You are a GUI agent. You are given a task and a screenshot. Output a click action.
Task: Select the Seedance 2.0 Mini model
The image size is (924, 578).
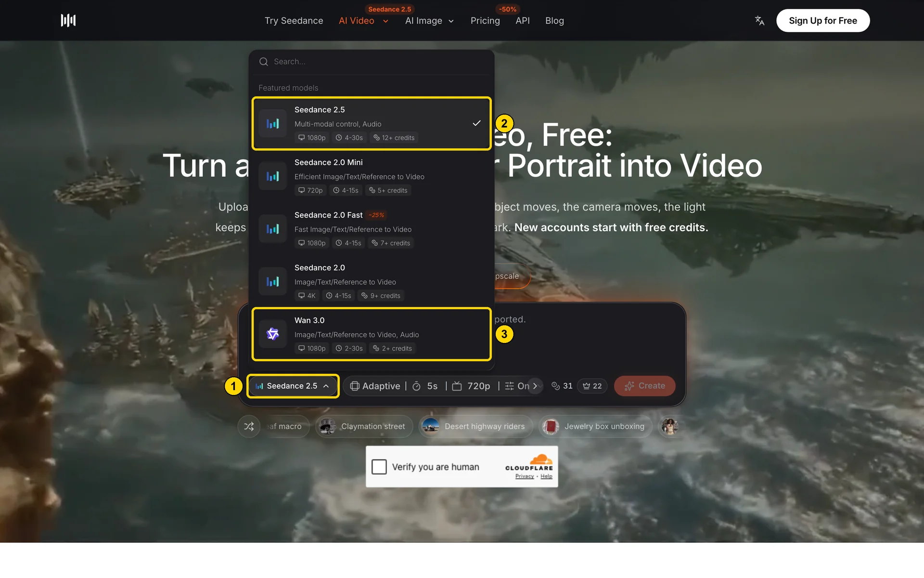372,176
